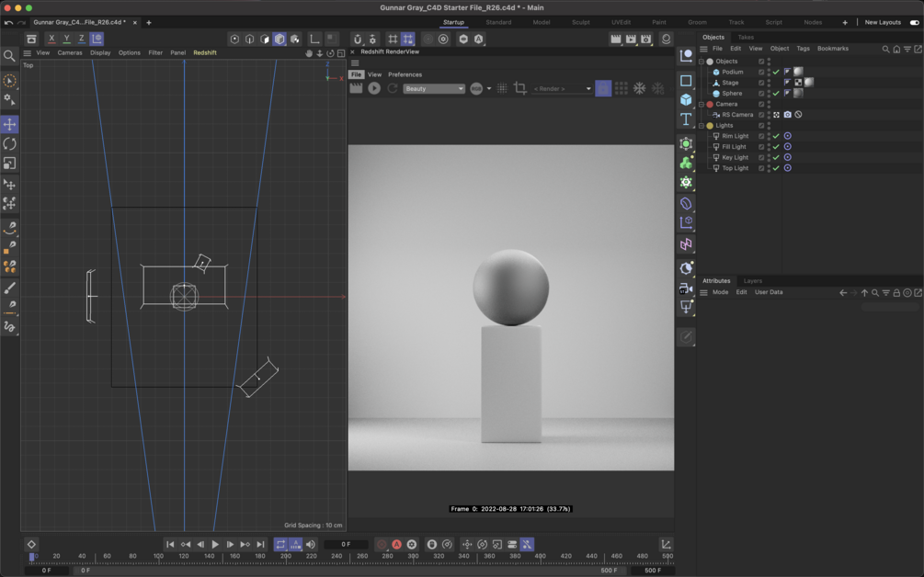The height and width of the screenshot is (577, 924).
Task: Select the Move tool in left toolbar
Action: click(10, 124)
